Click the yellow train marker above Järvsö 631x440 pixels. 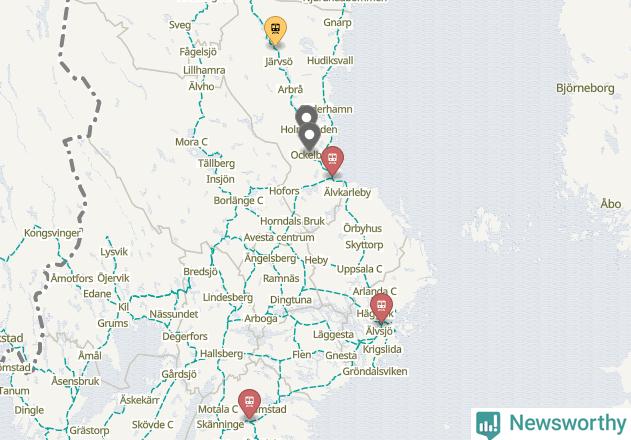point(275,30)
